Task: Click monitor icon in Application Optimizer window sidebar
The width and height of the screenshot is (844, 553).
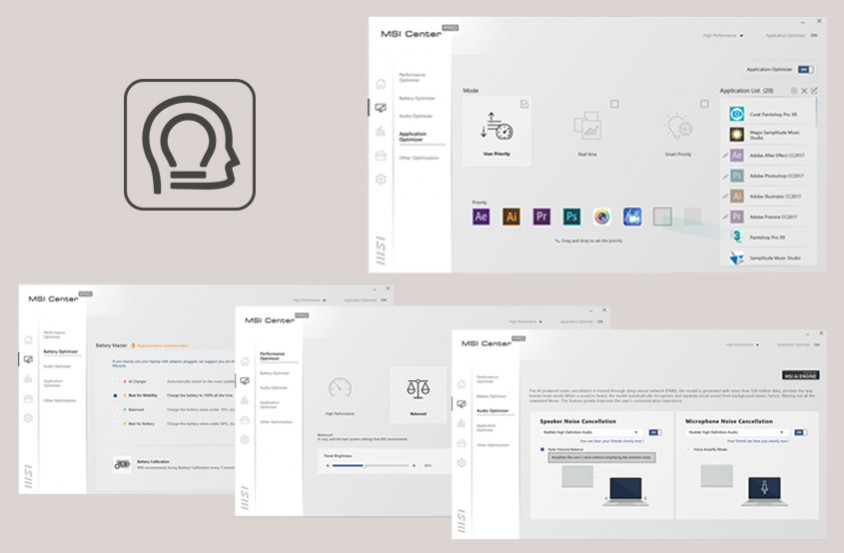Action: [x=381, y=108]
